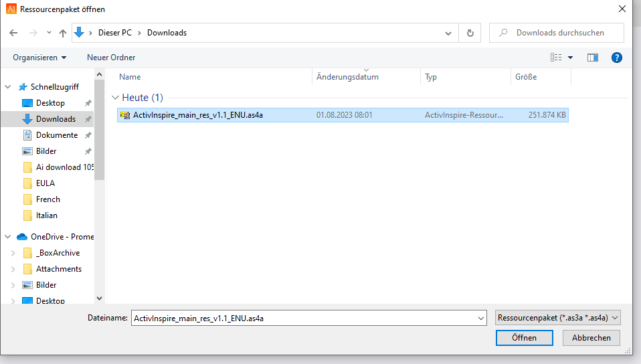This screenshot has width=641, height=364.
Task: Click the back navigation arrow
Action: coord(15,33)
